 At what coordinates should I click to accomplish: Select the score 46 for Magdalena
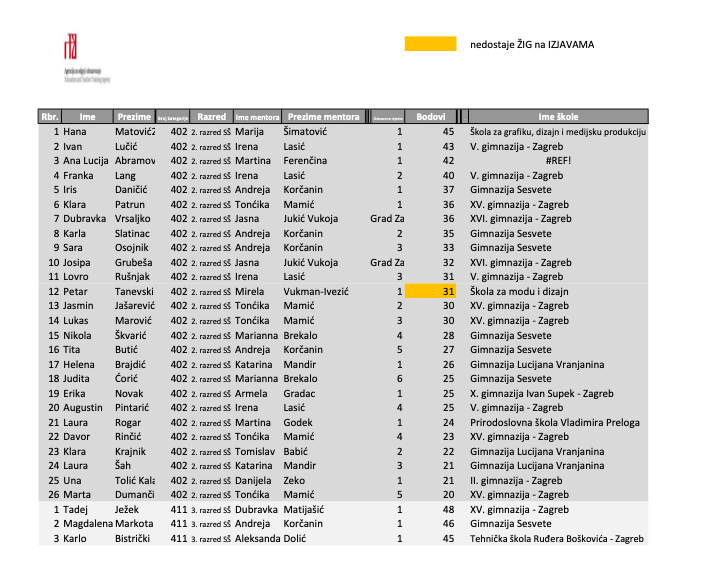(x=449, y=524)
